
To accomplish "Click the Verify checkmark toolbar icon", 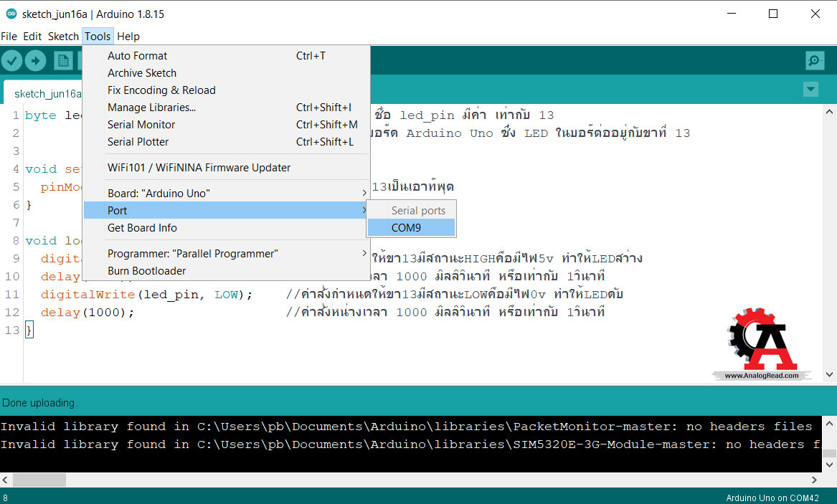I will 11,61.
